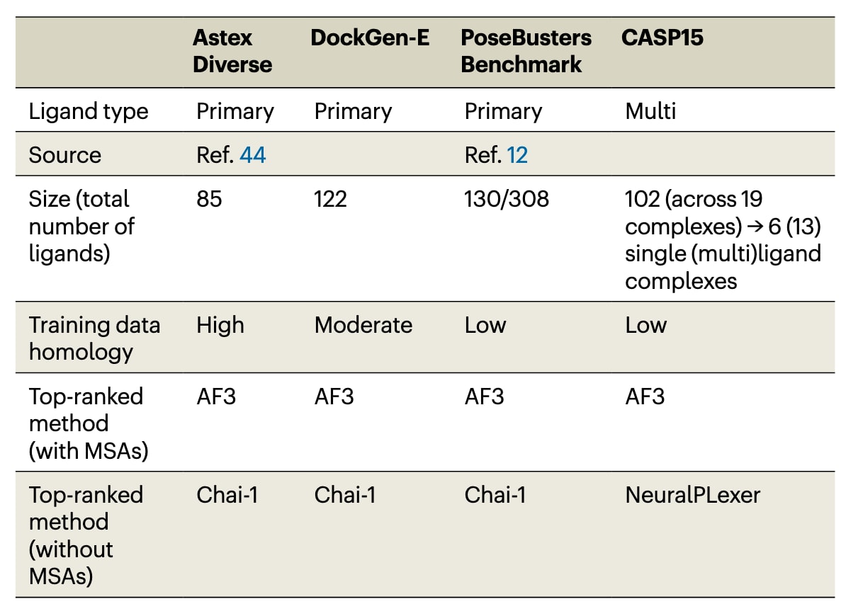846x616 pixels.
Task: Select the Ligand type row label
Action: tap(89, 111)
